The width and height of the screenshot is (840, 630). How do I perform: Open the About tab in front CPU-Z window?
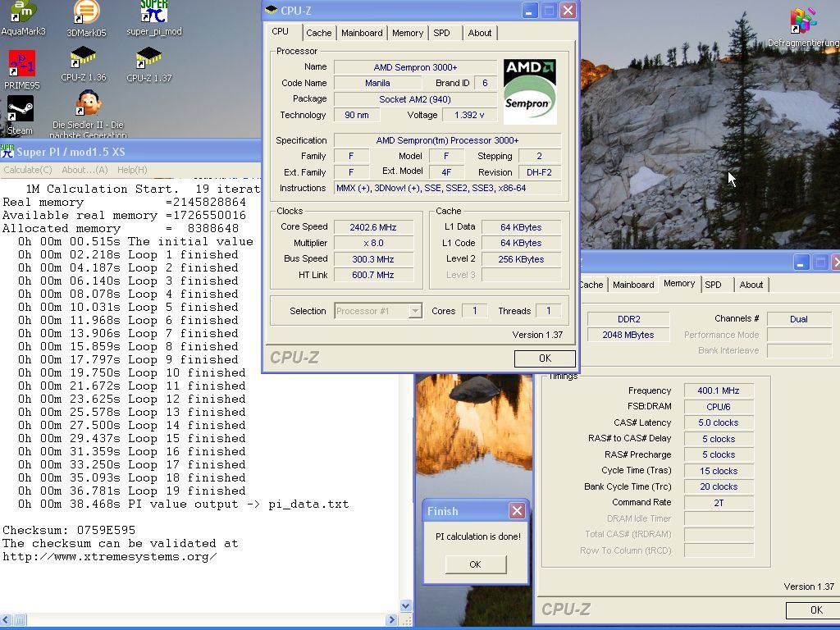point(479,33)
